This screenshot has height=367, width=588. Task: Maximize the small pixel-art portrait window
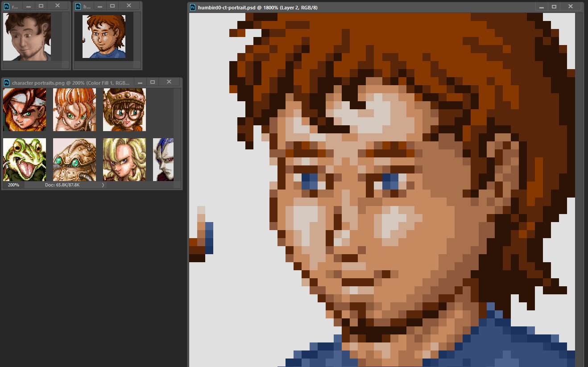(112, 6)
